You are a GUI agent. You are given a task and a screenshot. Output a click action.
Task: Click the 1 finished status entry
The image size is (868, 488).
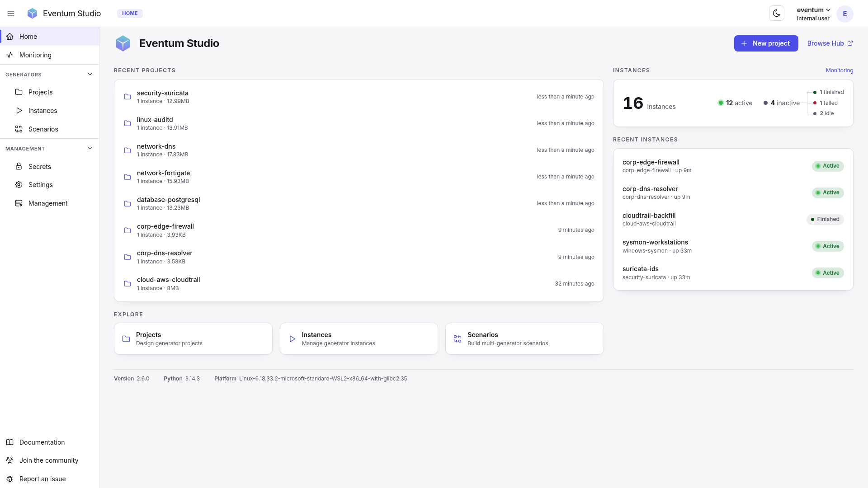(829, 92)
